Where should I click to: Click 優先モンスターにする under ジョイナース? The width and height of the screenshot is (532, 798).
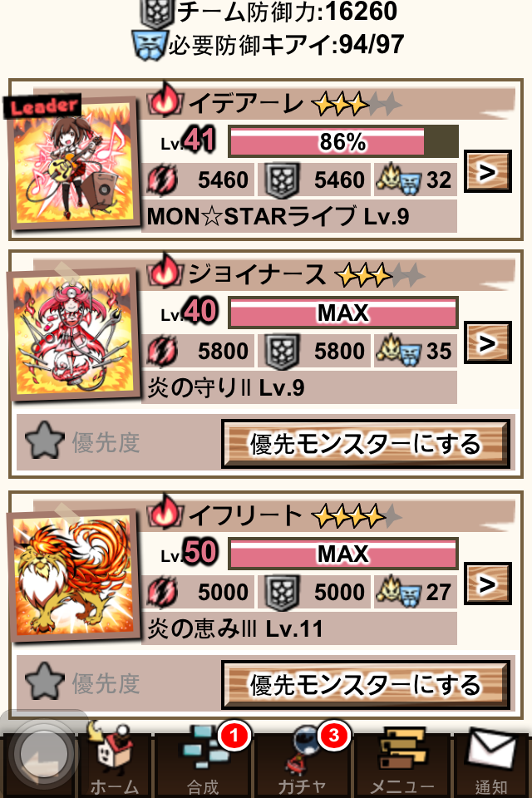pyautogui.click(x=366, y=444)
